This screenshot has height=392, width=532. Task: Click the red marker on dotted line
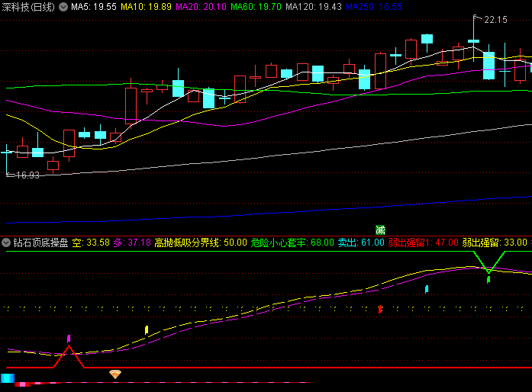coord(380,310)
